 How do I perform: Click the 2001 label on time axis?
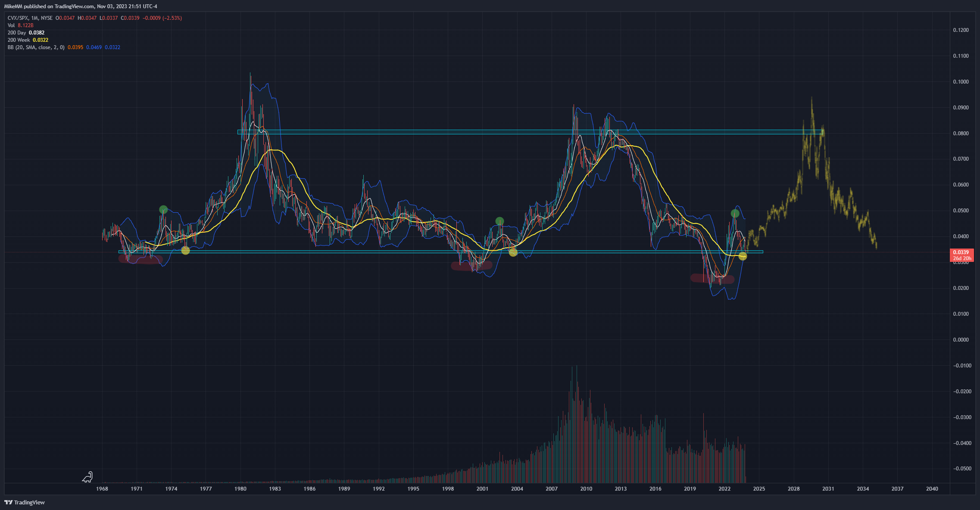point(482,489)
